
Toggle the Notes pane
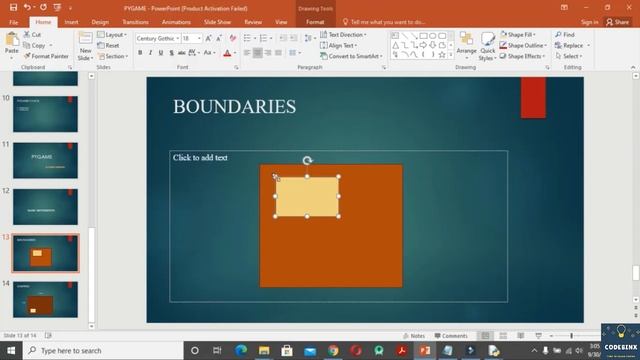click(x=414, y=336)
